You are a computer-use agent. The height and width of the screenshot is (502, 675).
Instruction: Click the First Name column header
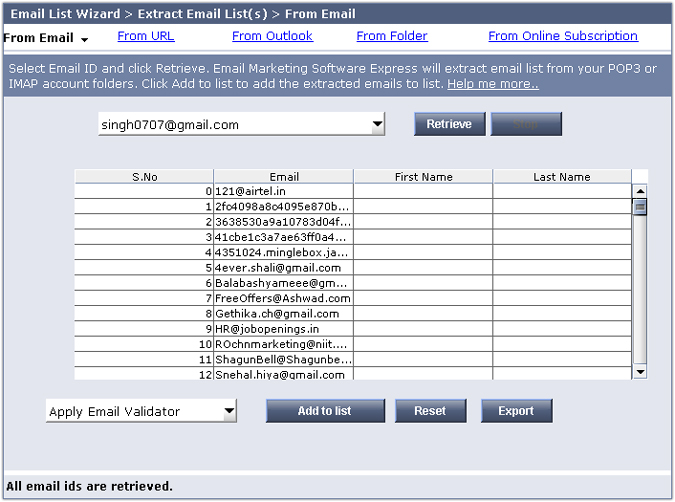click(x=423, y=177)
